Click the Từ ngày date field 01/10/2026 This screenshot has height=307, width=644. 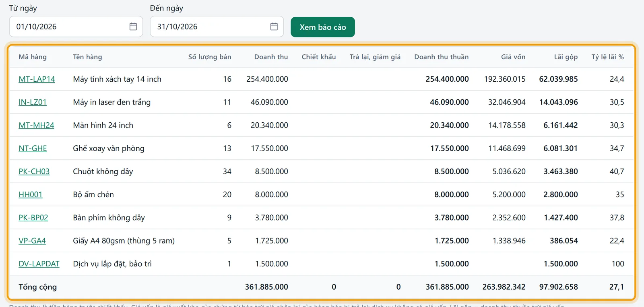(76, 27)
